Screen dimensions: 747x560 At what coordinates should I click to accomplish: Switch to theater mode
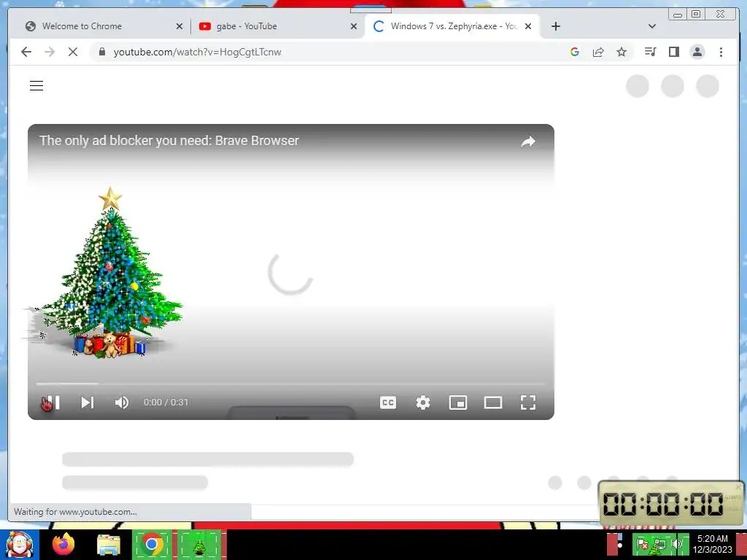click(493, 402)
